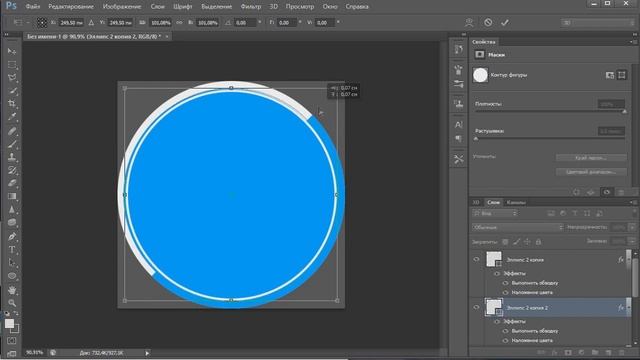This screenshot has width=640, height=360.
Task: Toggle Эффекты visibility on 'Эллипс 2 копия'
Action: click(x=497, y=273)
